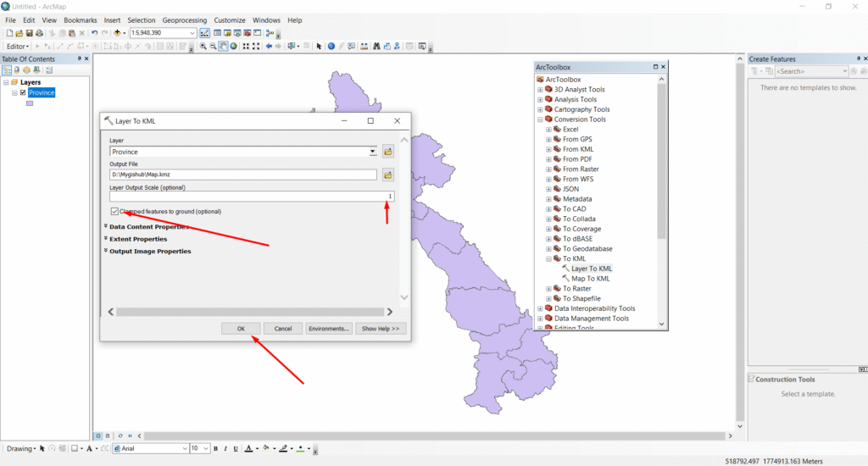Open the File menu

[x=10, y=20]
